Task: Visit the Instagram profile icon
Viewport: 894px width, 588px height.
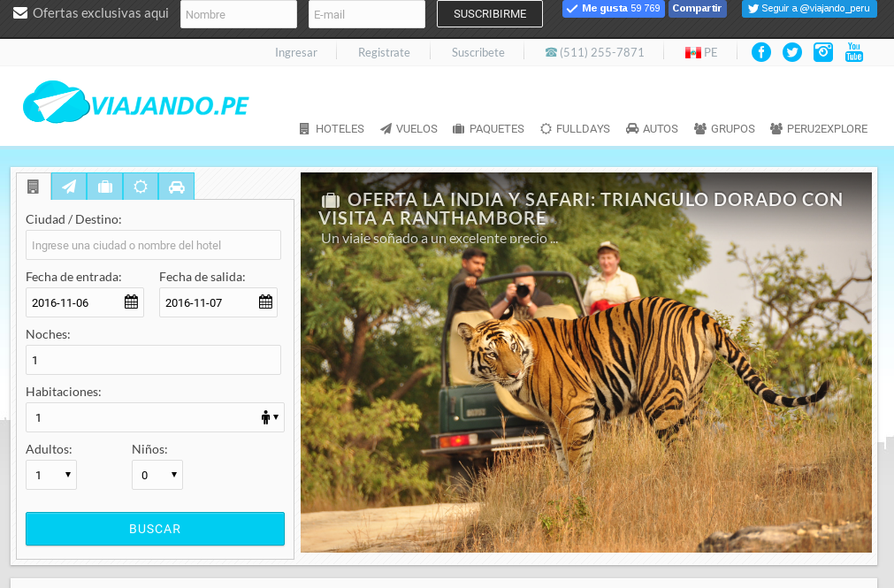Action: click(822, 52)
